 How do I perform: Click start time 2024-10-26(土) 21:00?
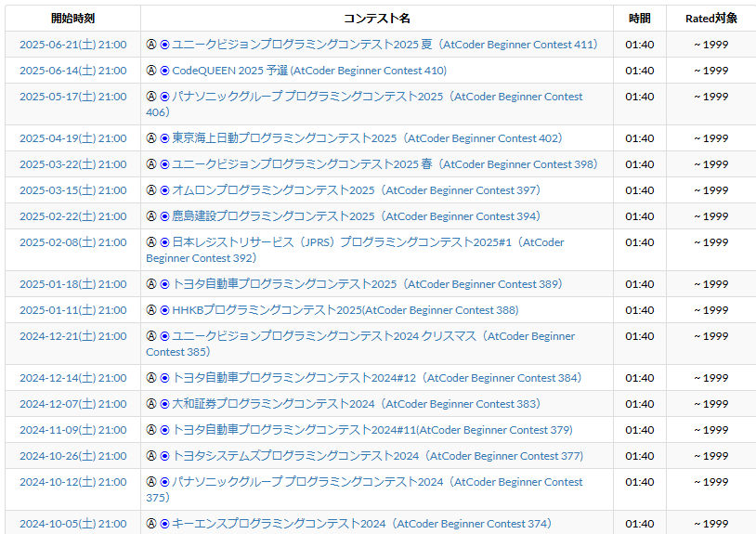pos(73,456)
